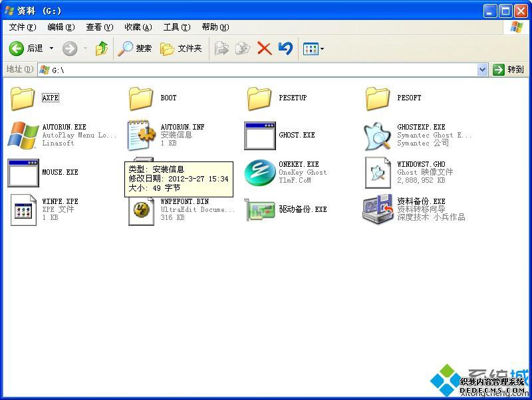Maximize the 资料 (G:) window
Screen dimensions: 532x400
[x=505, y=11]
